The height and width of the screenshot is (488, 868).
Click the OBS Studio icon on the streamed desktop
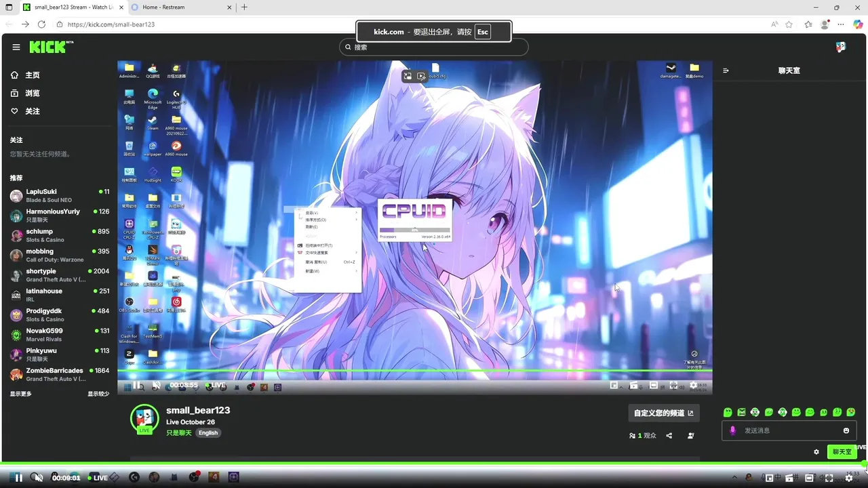click(129, 304)
